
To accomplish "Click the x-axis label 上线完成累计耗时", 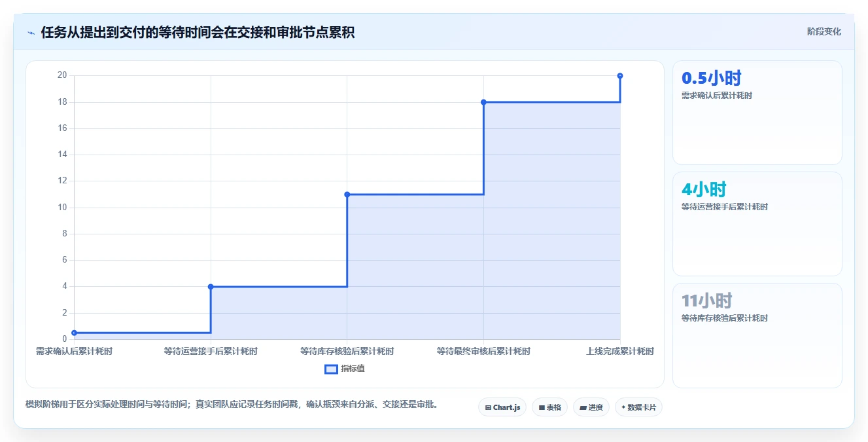I will click(620, 352).
